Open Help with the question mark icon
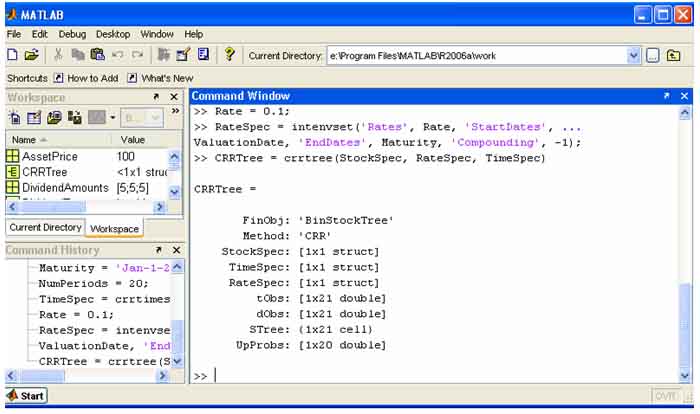 [229, 54]
